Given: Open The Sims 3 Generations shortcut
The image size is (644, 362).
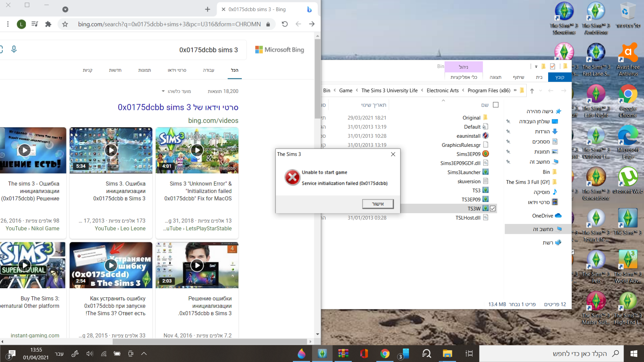Looking at the screenshot, I should pos(596,184).
